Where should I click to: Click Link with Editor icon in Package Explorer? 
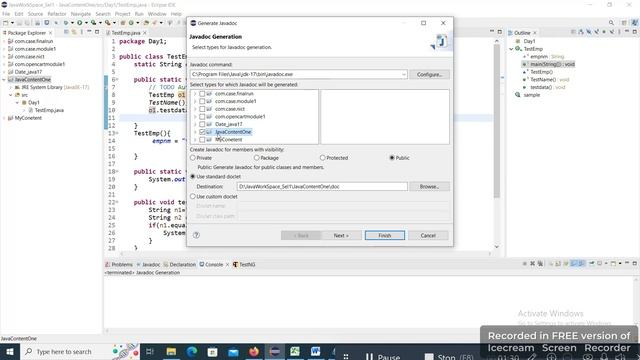74,32
